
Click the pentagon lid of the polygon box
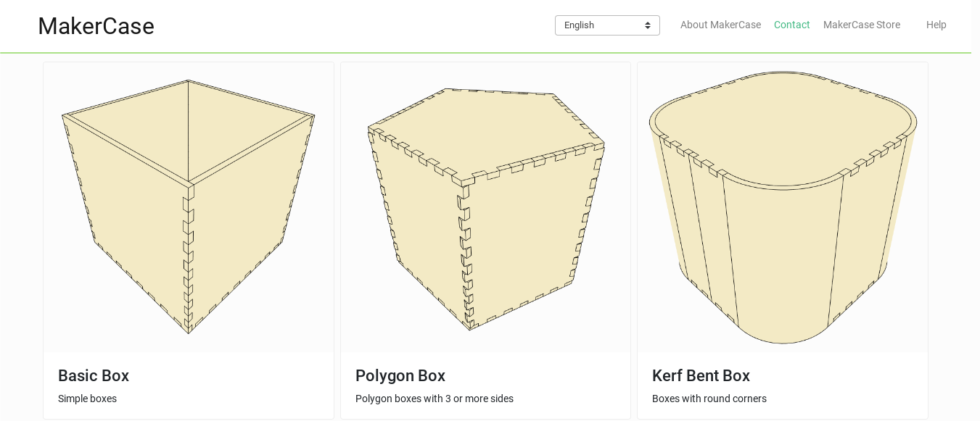tap(486, 130)
